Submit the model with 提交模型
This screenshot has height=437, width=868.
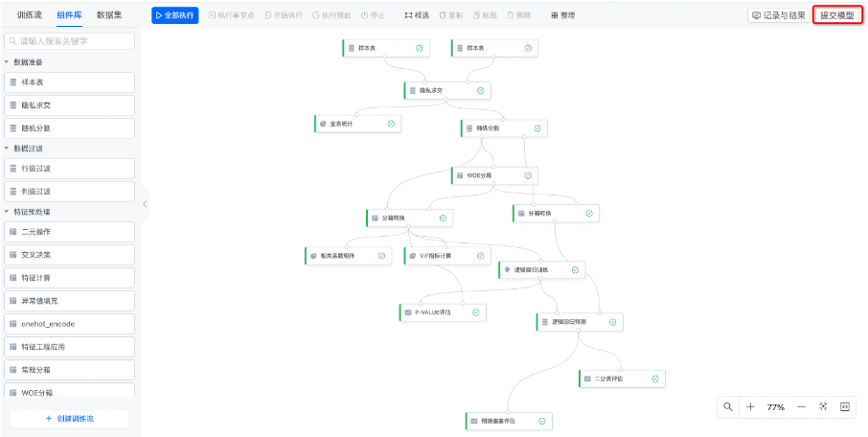point(836,15)
